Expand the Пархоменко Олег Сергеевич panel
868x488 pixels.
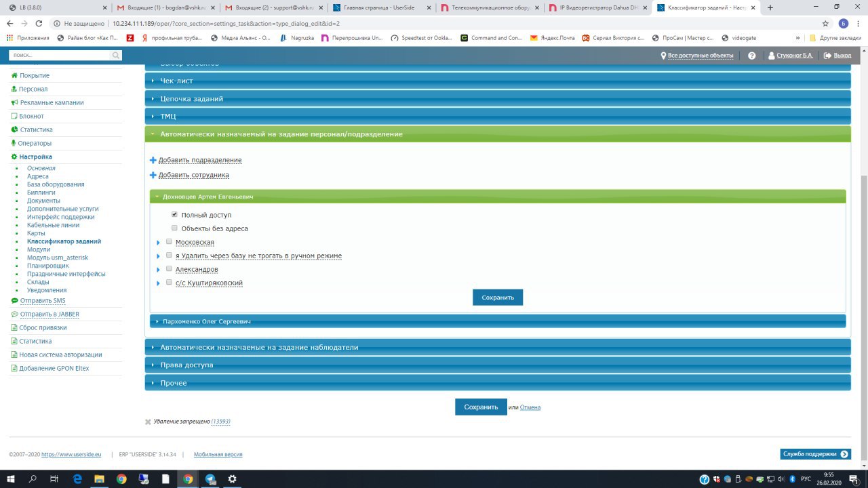(x=498, y=321)
